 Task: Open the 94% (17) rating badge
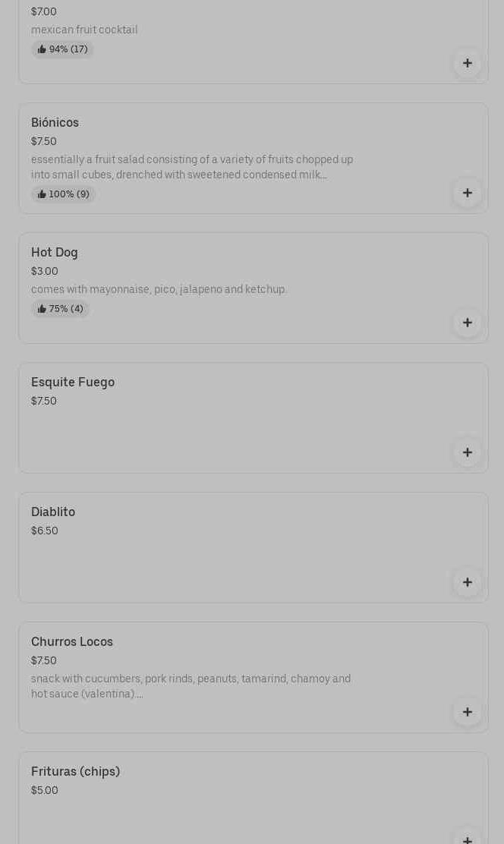click(62, 49)
